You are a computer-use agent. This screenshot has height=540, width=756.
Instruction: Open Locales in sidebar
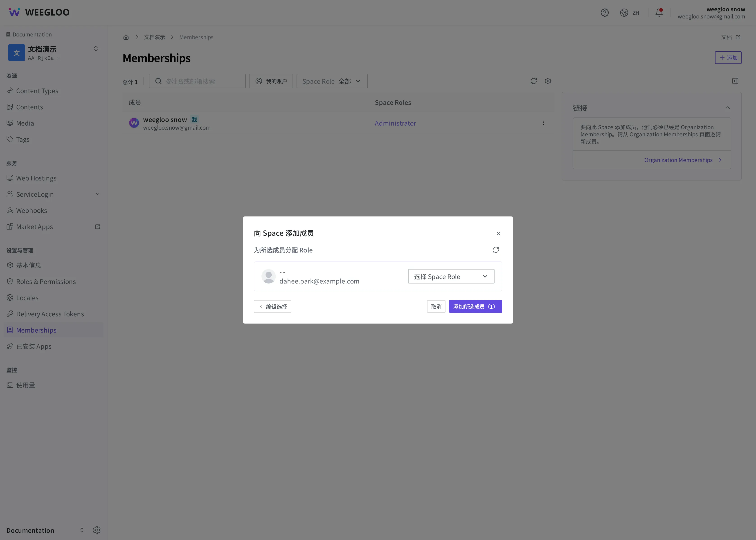[x=53, y=298]
